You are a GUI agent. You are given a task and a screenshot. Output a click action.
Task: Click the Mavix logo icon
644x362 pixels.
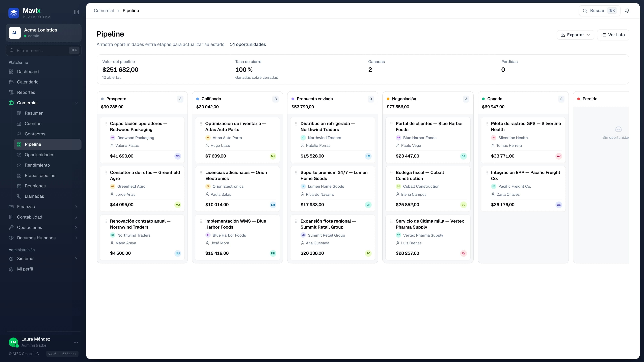click(x=13, y=13)
